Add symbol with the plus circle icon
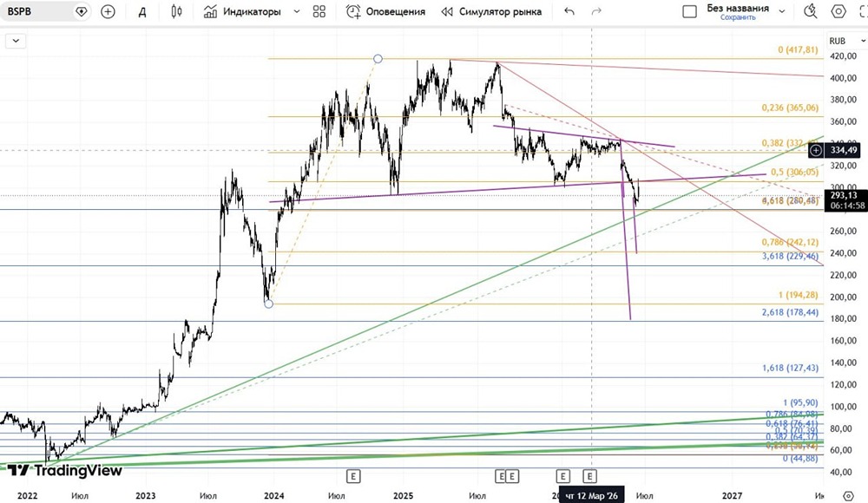This screenshot has width=868, height=503. pos(108,11)
